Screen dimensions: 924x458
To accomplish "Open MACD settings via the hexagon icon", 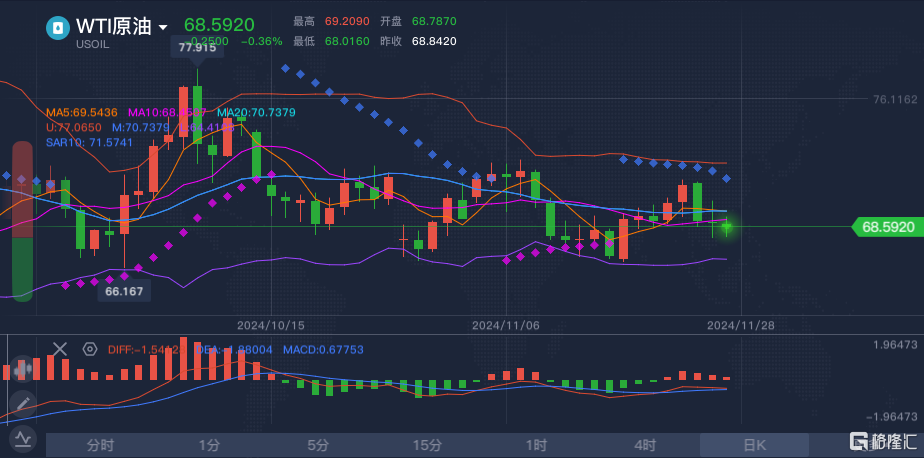I will pyautogui.click(x=90, y=349).
